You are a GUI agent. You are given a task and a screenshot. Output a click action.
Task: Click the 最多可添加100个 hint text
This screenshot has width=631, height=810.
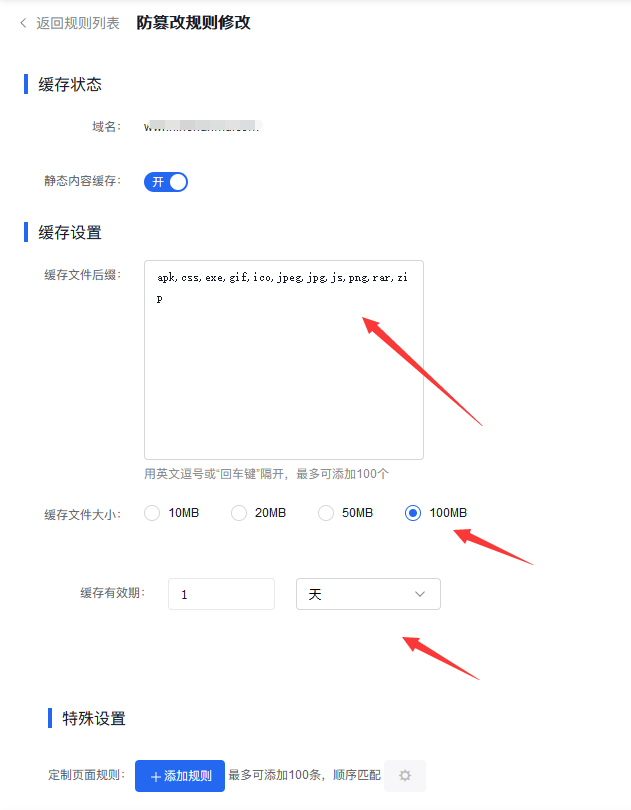pos(342,474)
